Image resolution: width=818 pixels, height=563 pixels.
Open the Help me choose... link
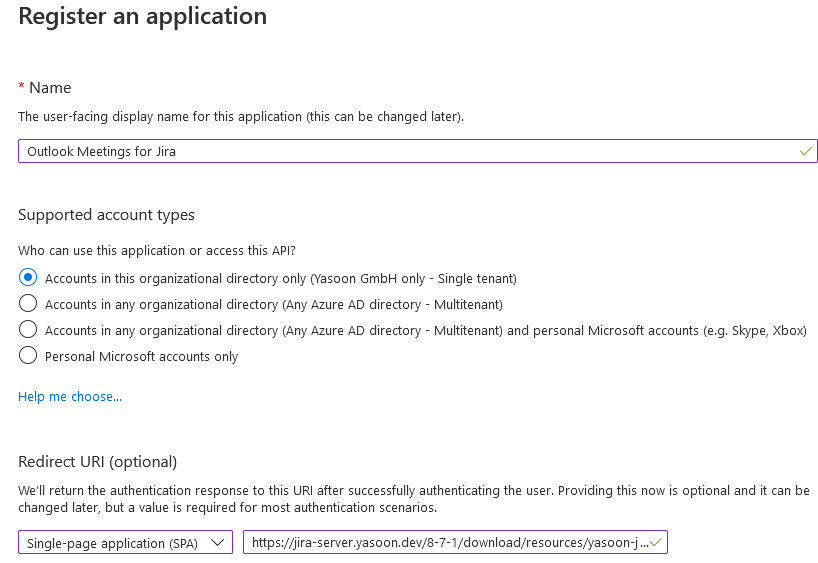70,397
